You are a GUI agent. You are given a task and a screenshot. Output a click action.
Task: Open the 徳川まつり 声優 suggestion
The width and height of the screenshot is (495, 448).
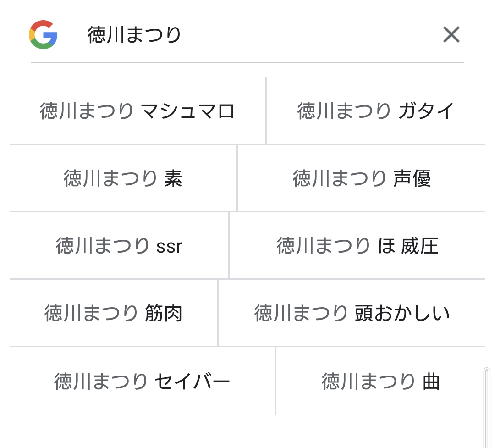(x=362, y=178)
